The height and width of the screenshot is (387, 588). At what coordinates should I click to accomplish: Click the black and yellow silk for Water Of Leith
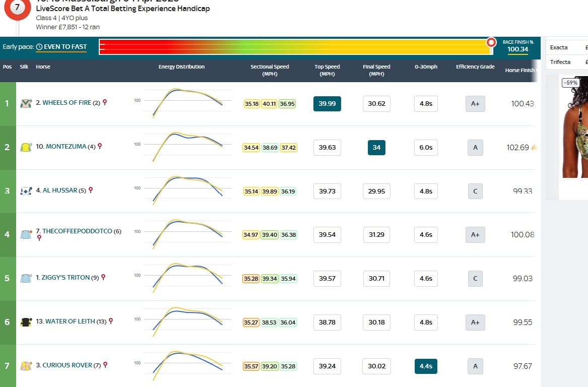click(26, 322)
